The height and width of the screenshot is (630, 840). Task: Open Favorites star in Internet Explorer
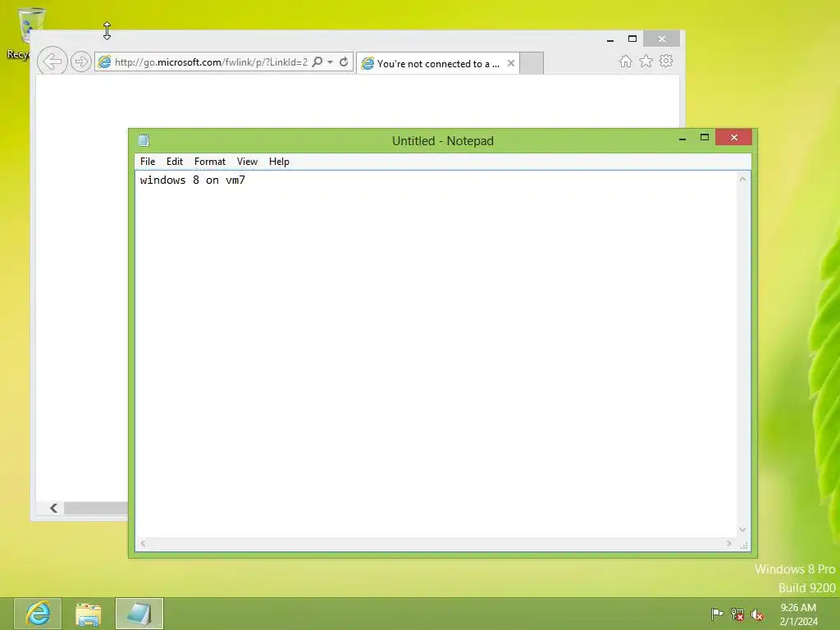pyautogui.click(x=646, y=61)
